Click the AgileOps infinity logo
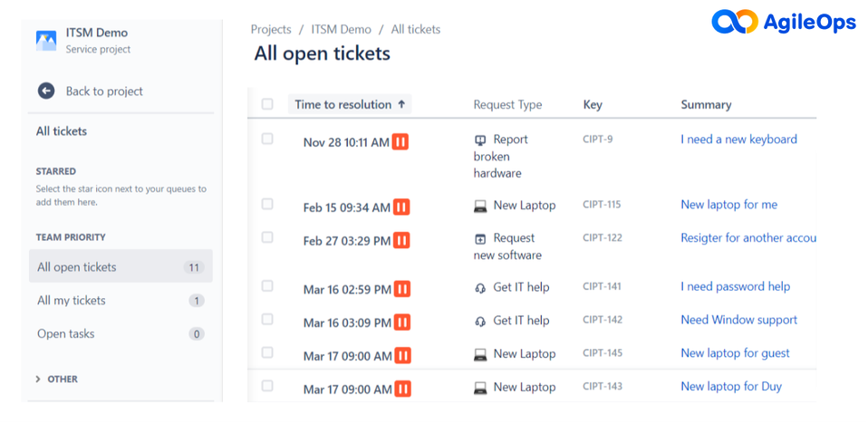This screenshot has width=868, height=424. (x=734, y=22)
